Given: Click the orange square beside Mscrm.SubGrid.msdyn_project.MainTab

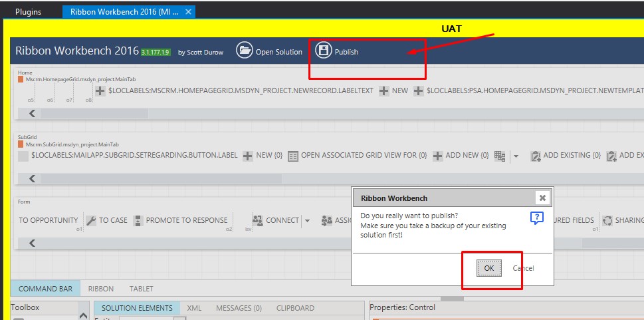Looking at the screenshot, I should pos(21,144).
